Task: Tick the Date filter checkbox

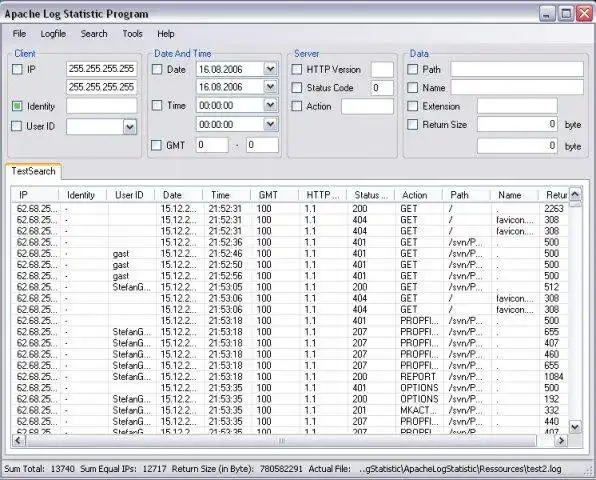Action: 157,69
